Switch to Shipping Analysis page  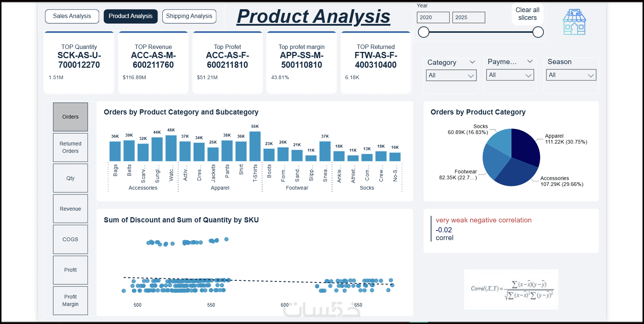(189, 16)
